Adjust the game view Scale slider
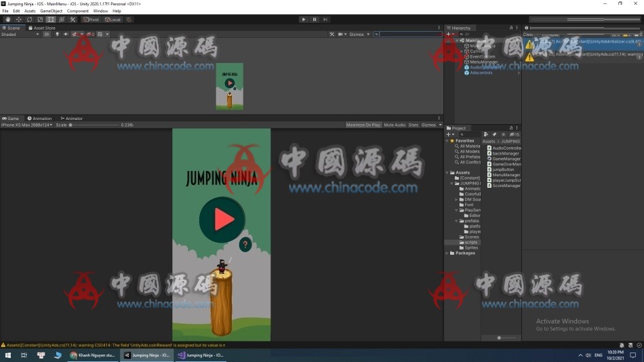The height and width of the screenshot is (362, 644). click(94, 125)
